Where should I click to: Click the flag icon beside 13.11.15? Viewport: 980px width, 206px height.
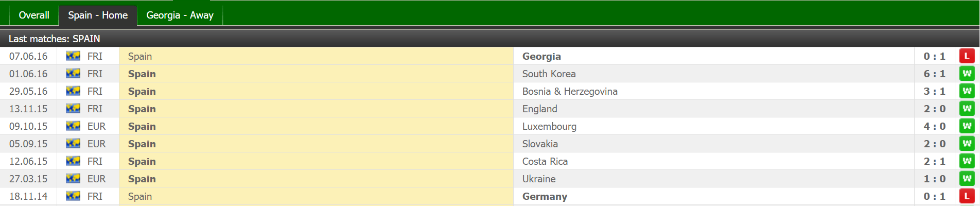73,109
